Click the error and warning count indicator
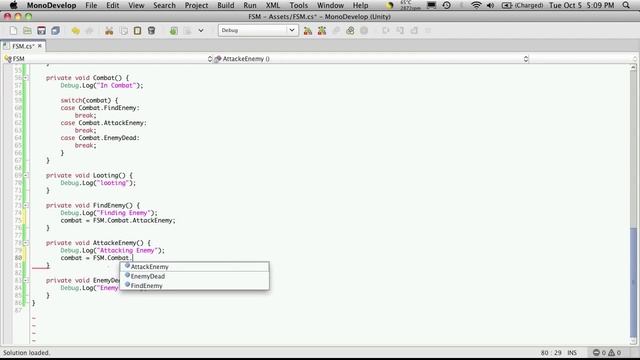Viewport: 640px width, 360px height. 607,353
